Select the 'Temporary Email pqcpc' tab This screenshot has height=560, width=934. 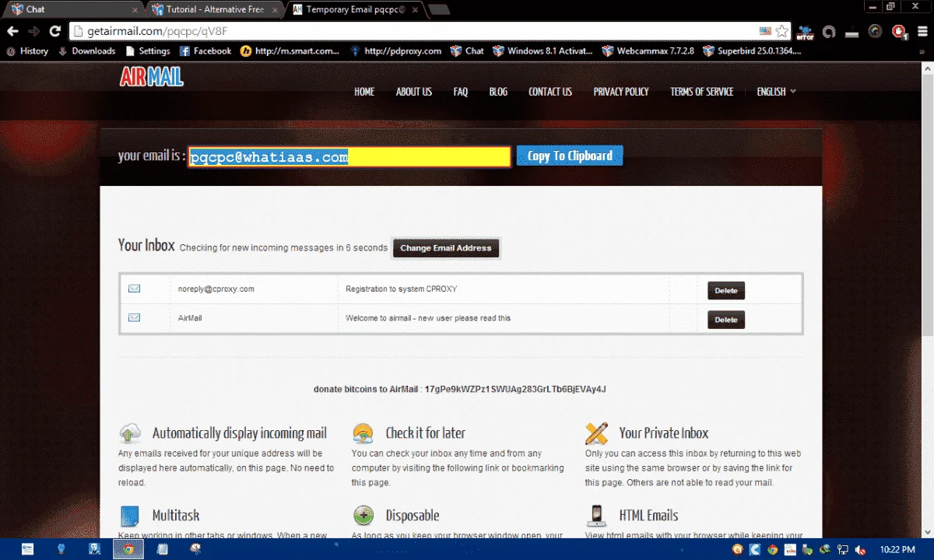pyautogui.click(x=355, y=9)
